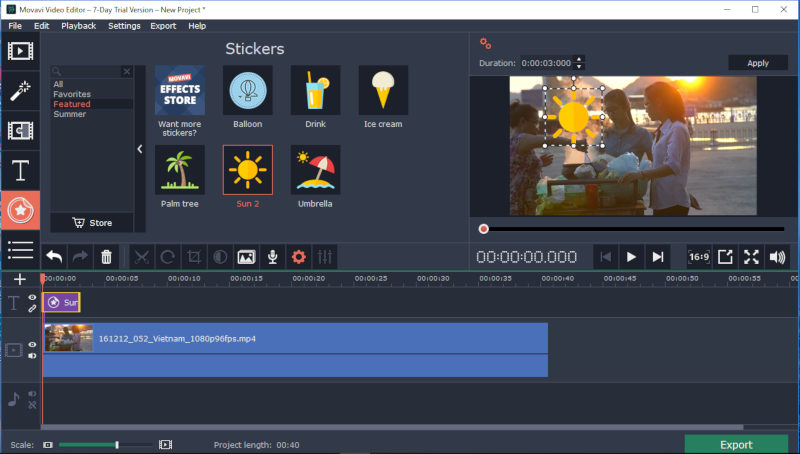Collapse the sticker category panel chevron

[x=140, y=149]
